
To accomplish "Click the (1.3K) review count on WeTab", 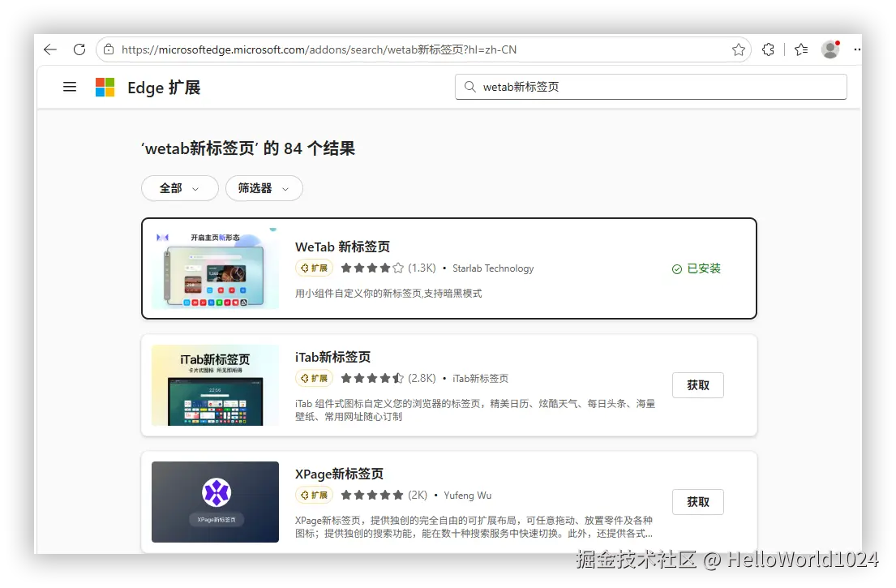I will point(422,268).
